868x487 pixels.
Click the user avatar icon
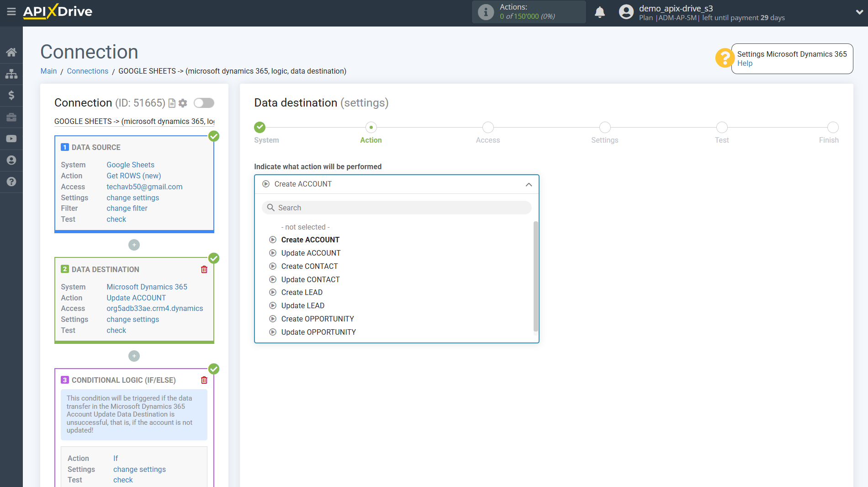click(x=626, y=12)
